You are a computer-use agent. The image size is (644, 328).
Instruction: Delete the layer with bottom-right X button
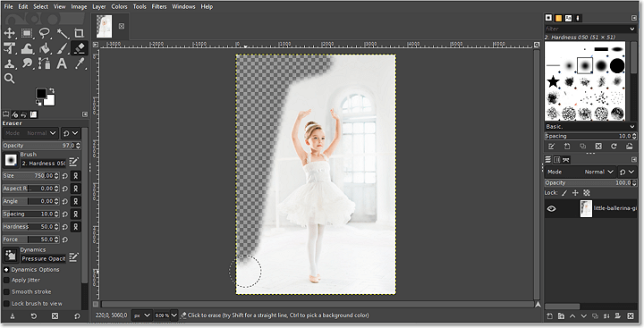[631, 315]
